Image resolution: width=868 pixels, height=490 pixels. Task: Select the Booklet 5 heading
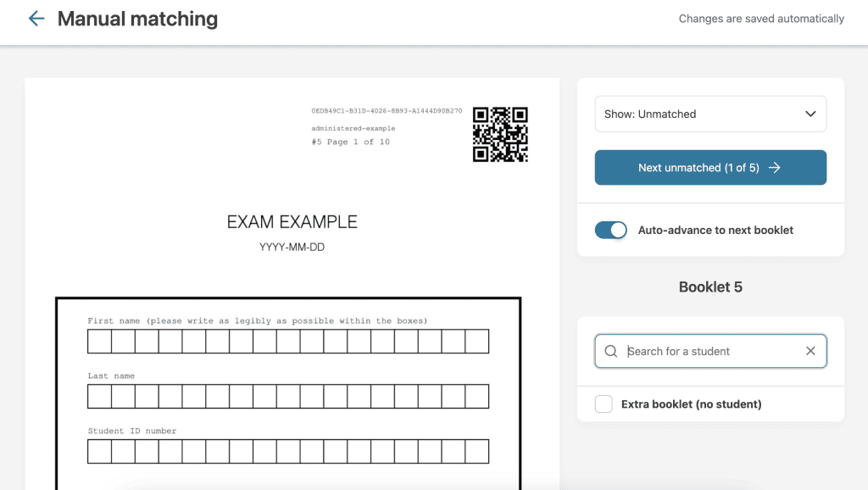(x=710, y=287)
